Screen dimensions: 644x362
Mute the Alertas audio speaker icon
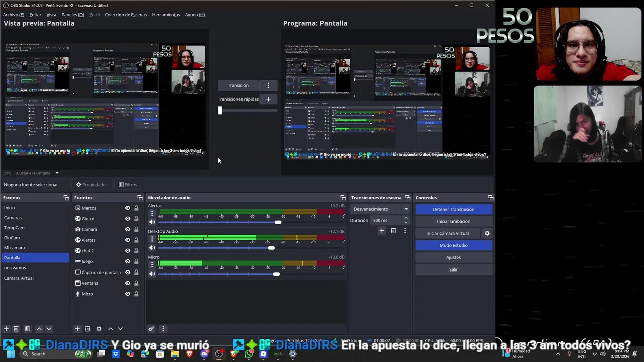tap(152, 222)
